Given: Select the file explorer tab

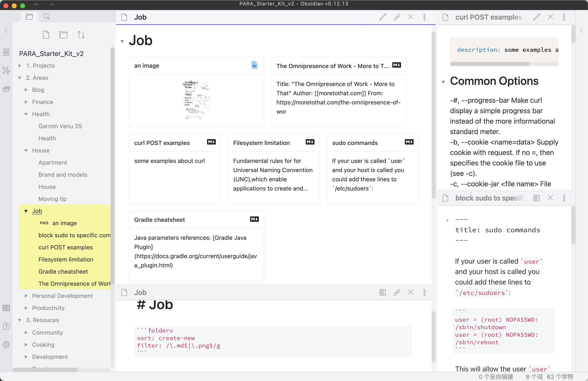Looking at the screenshot, I should pos(29,17).
